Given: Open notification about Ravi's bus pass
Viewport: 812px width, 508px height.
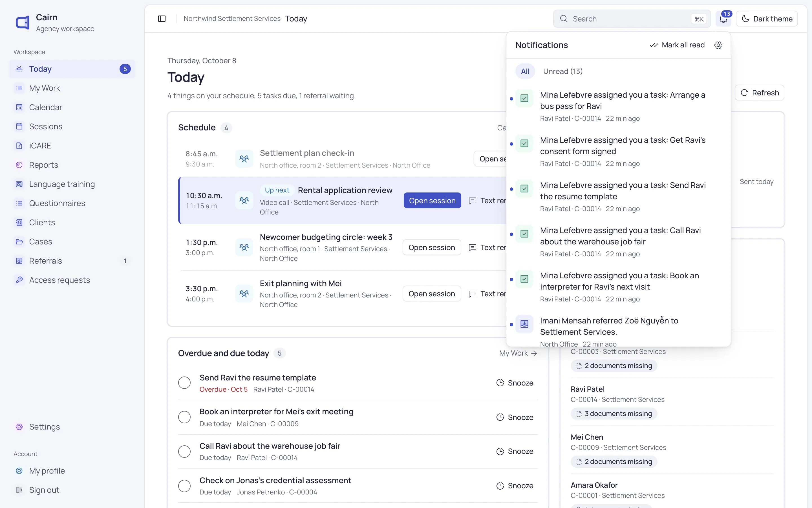Looking at the screenshot, I should click(618, 106).
